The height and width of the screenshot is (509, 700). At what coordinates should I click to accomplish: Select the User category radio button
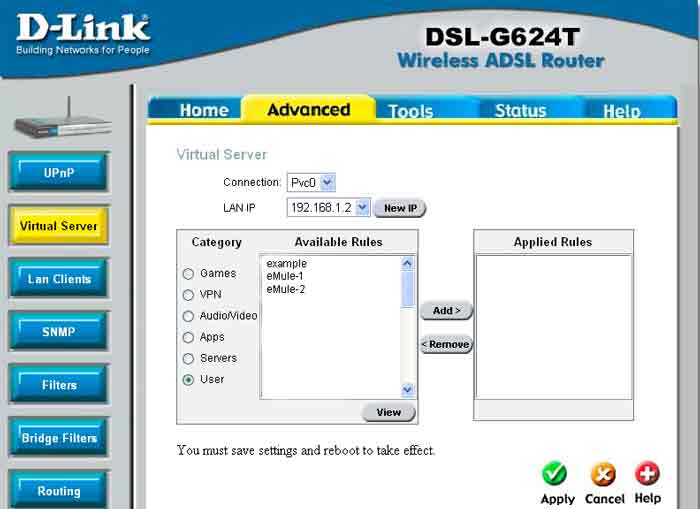point(188,380)
